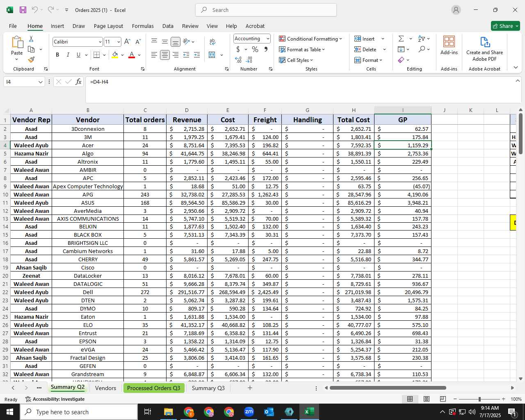
Task: Toggle Align Right
Action: pyautogui.click(x=176, y=55)
